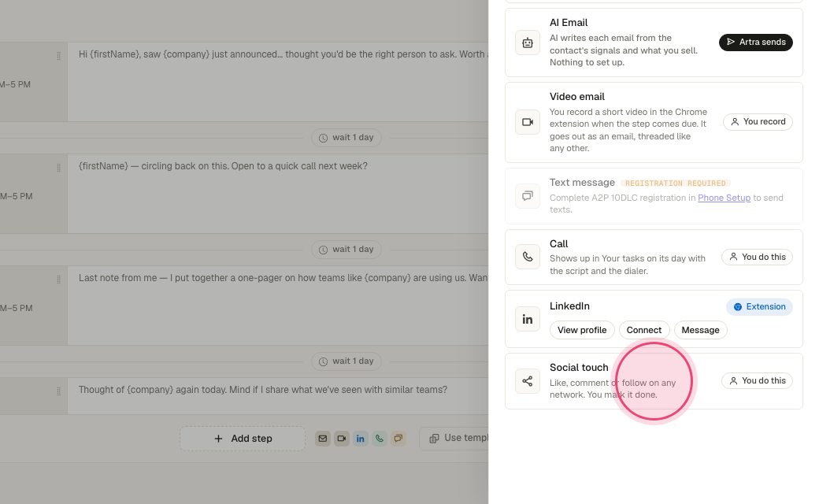Image resolution: width=819 pixels, height=504 pixels.
Task: Add email step via envelope icon
Action: pyautogui.click(x=323, y=438)
